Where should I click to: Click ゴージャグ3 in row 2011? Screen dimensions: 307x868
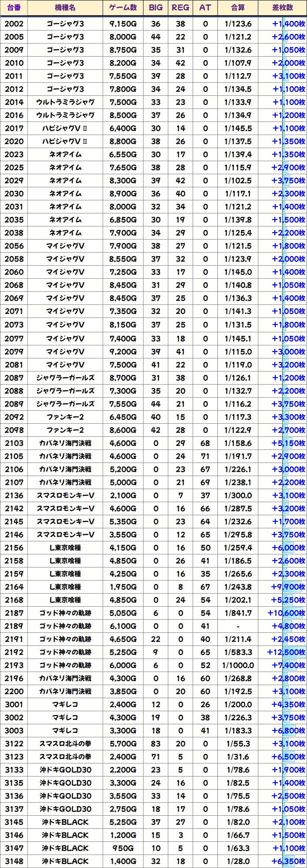[x=65, y=76]
